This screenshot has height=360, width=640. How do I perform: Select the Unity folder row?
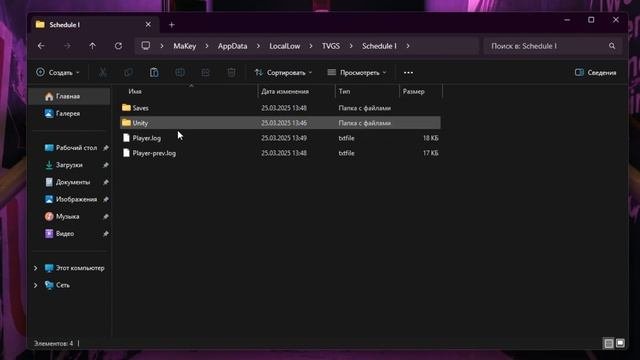click(280, 123)
